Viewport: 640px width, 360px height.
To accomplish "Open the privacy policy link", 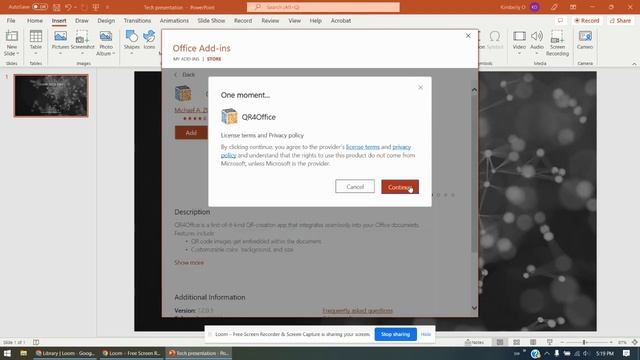I will click(402, 147).
